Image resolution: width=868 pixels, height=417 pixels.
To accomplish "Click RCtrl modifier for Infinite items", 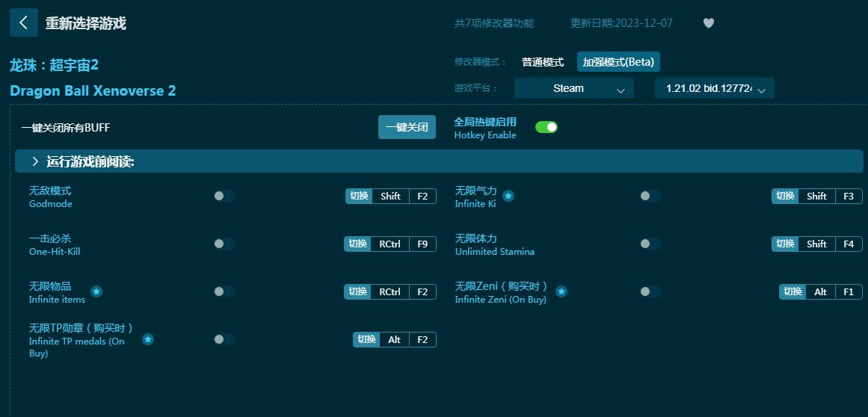I will pos(390,291).
